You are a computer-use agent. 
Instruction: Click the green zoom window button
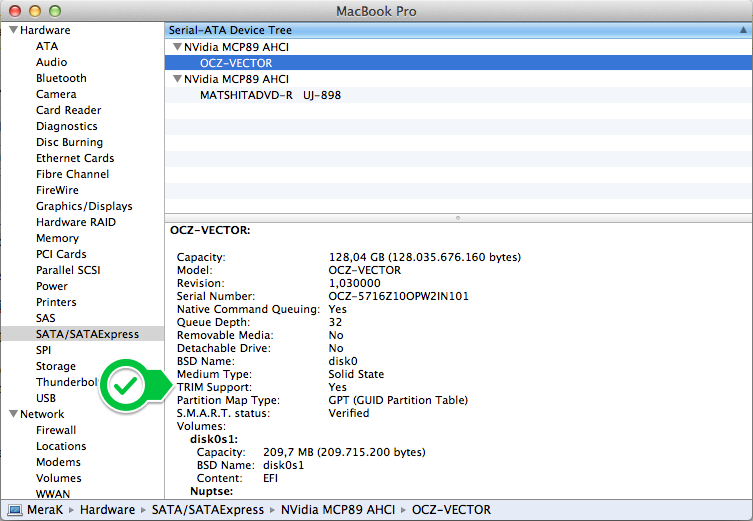(x=55, y=11)
